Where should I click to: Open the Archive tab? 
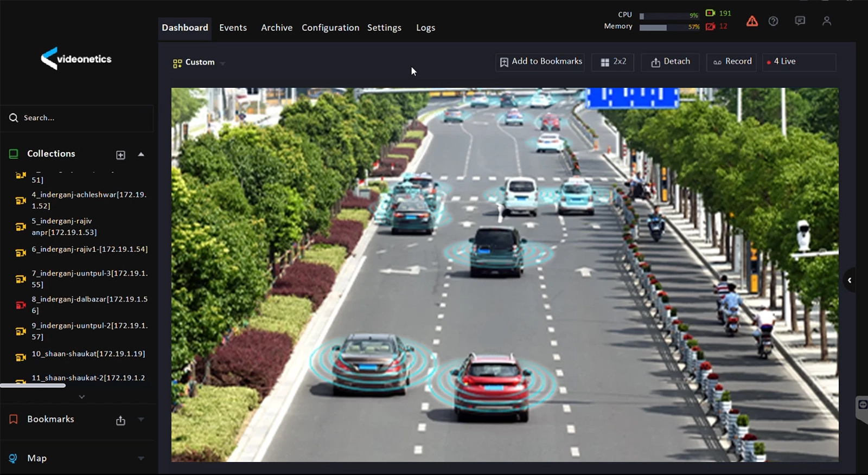tap(276, 28)
